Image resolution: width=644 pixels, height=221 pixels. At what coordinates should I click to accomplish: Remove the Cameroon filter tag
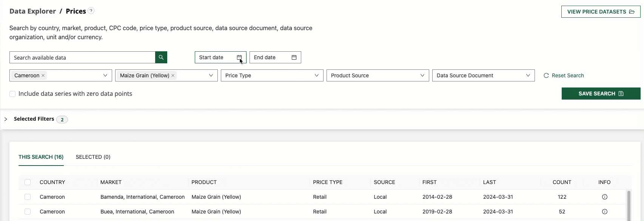point(43,75)
